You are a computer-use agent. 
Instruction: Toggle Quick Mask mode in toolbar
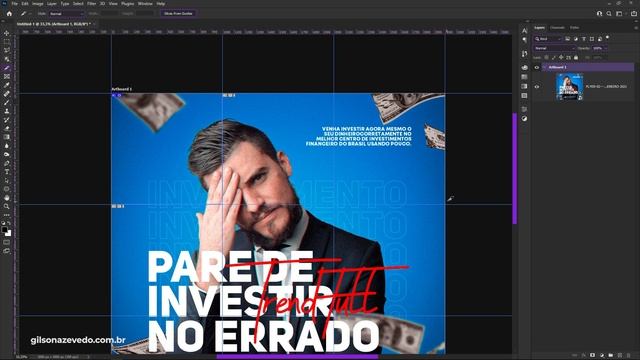pos(7,242)
